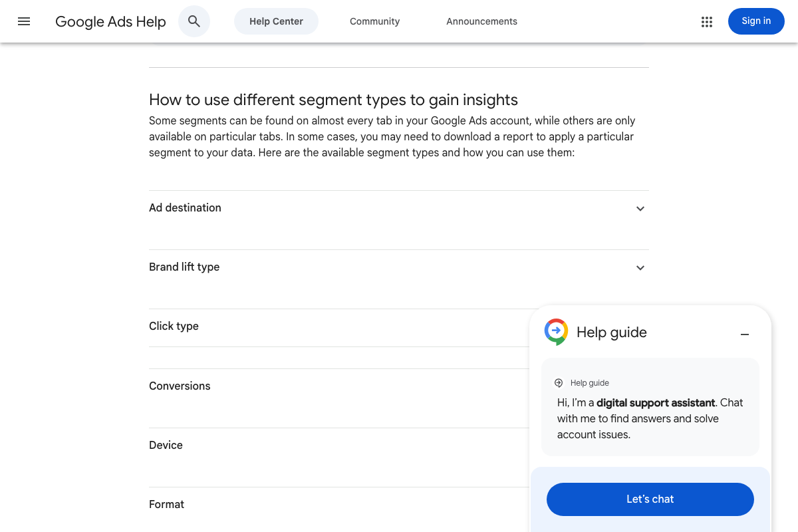Click the segment types insights heading
Screen dimensions: 798x532
tap(333, 100)
